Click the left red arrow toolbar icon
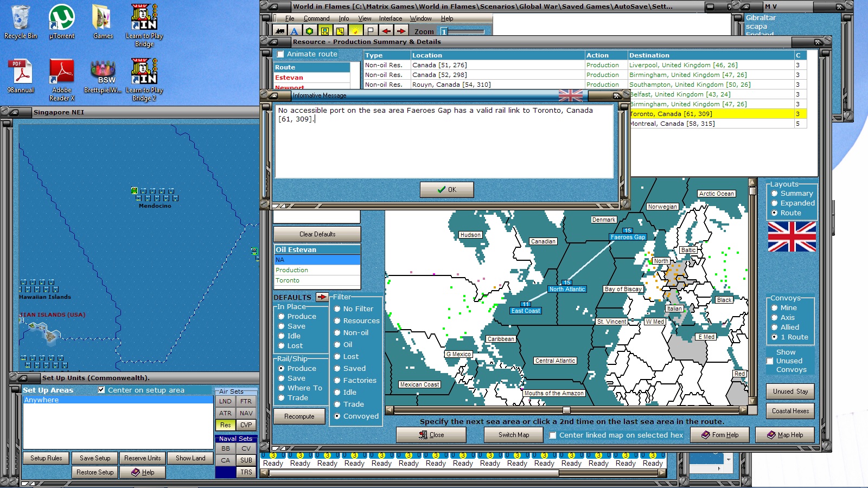868x488 pixels. pyautogui.click(x=386, y=31)
